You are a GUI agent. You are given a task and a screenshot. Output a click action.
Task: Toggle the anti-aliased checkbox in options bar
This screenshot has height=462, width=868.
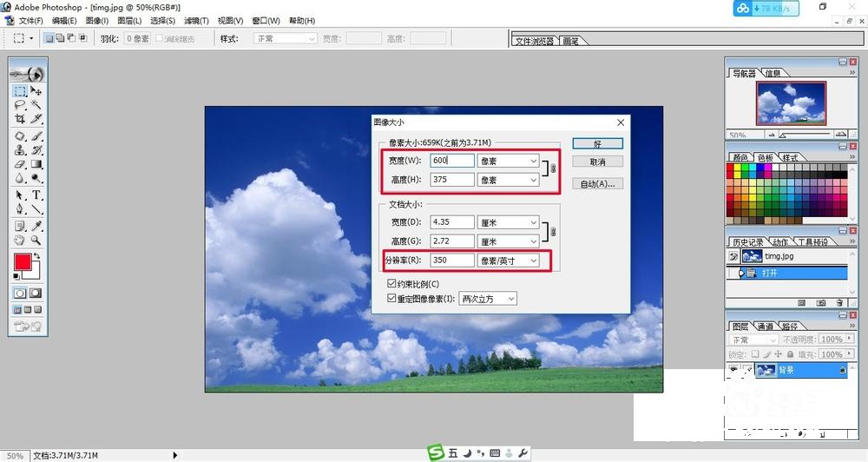pos(160,38)
